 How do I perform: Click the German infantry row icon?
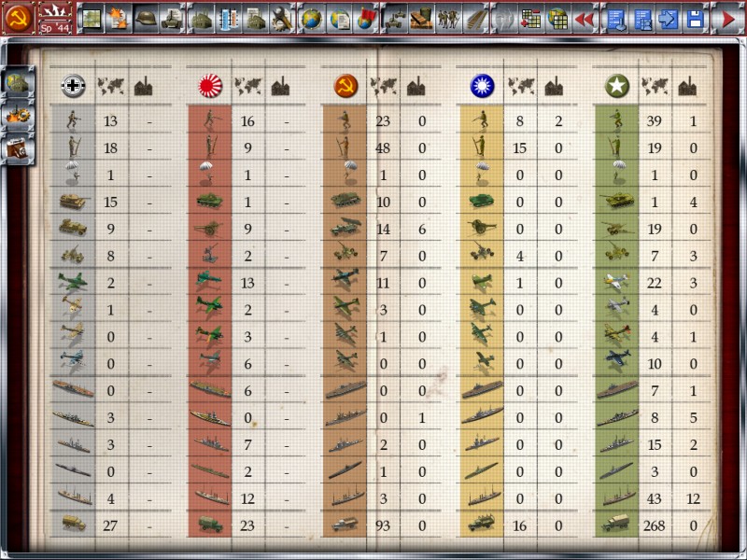tap(73, 120)
